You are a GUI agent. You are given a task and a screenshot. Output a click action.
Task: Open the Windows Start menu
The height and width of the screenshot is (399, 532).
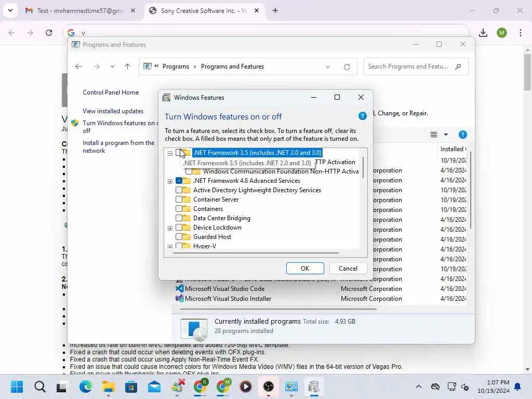17,387
